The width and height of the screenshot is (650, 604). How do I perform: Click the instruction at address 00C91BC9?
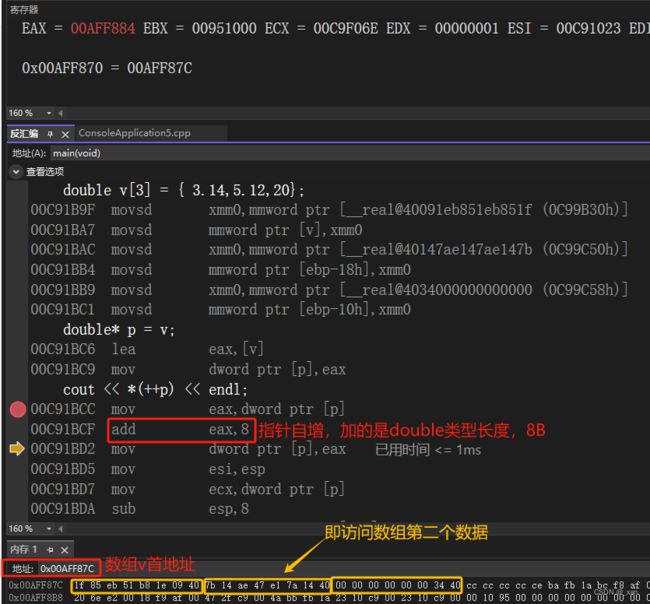(188, 369)
